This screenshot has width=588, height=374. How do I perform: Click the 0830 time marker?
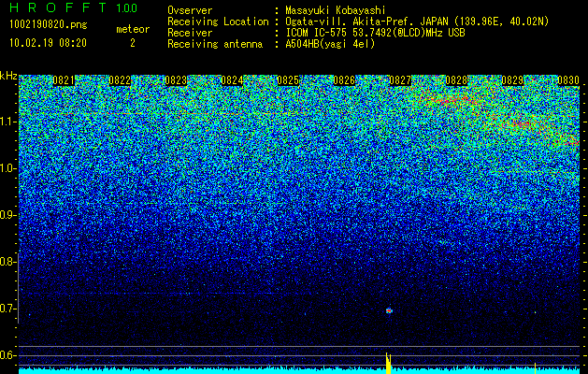pos(568,80)
